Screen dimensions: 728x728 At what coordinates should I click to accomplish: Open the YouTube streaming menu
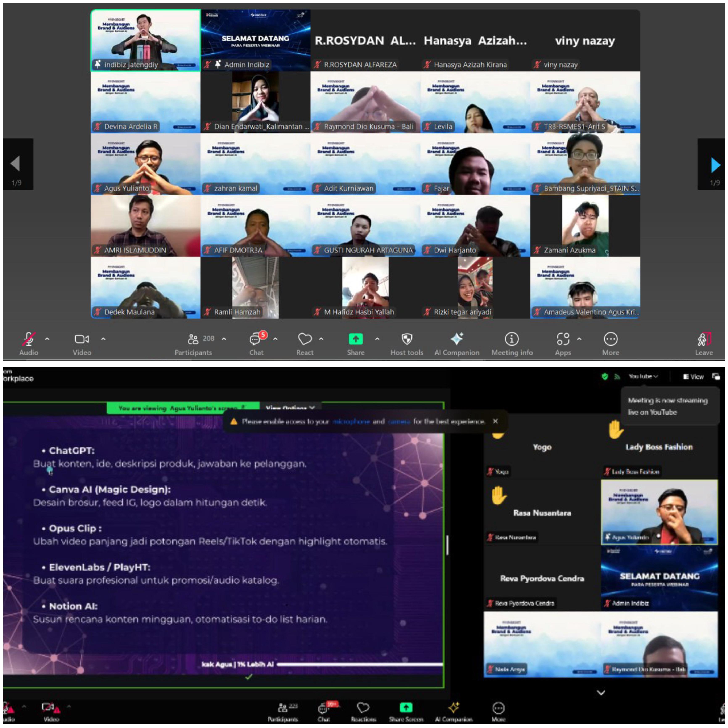click(x=643, y=376)
